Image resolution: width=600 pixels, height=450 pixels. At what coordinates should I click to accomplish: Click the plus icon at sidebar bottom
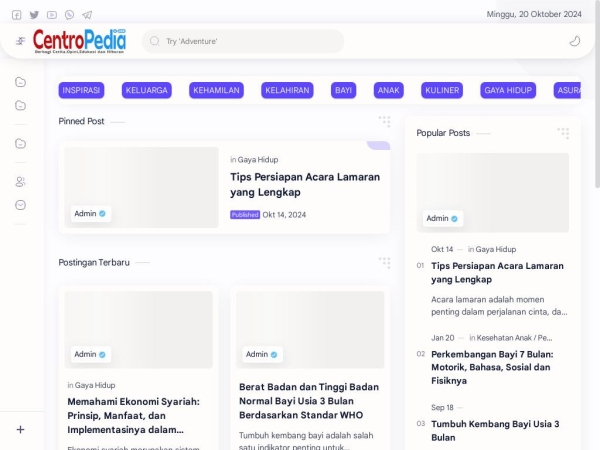(x=20, y=430)
